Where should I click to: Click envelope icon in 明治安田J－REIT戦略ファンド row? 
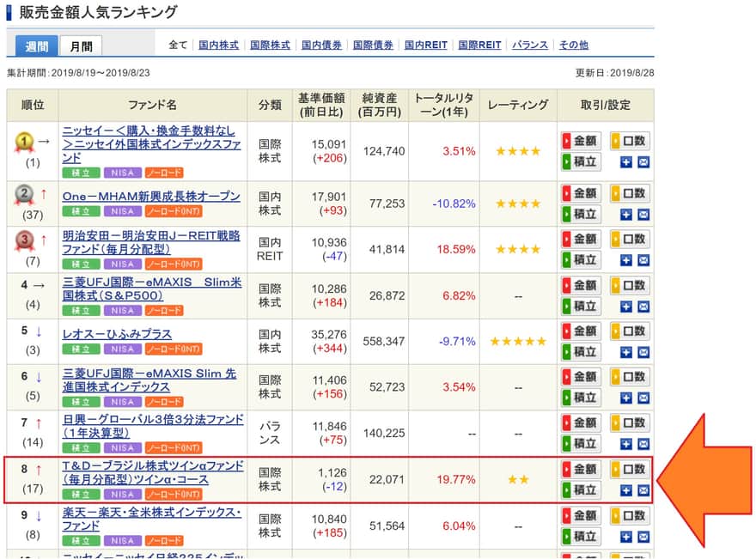tap(643, 260)
